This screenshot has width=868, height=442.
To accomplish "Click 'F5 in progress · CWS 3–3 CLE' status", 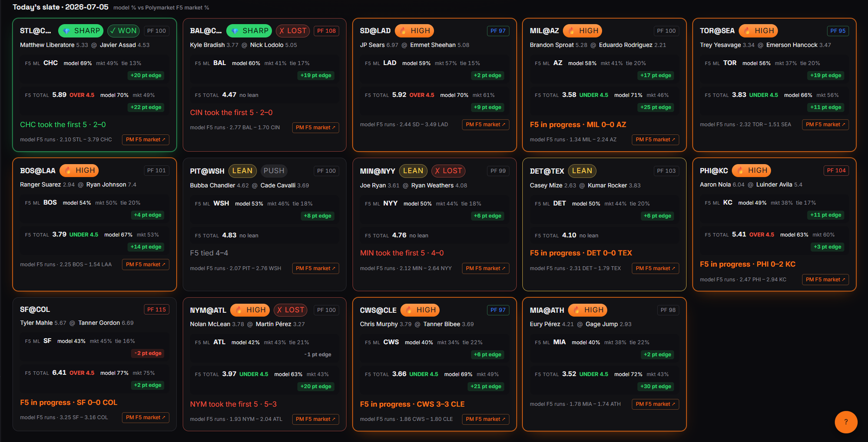I will tap(412, 404).
